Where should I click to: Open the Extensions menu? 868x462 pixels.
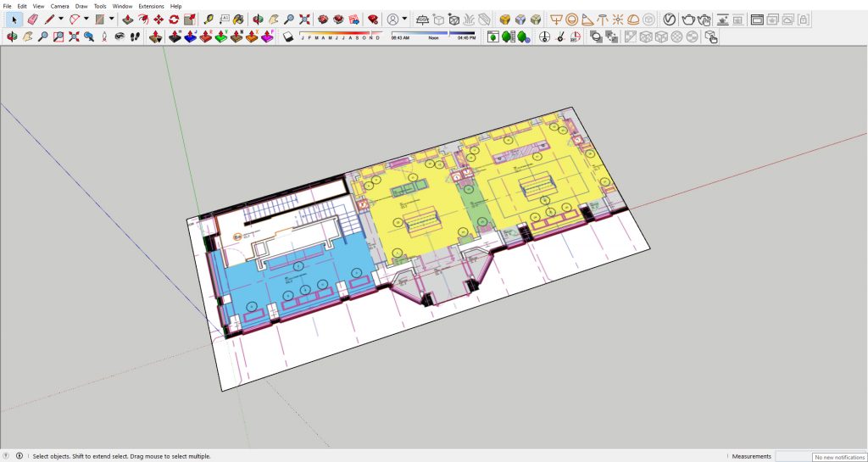[x=151, y=6]
